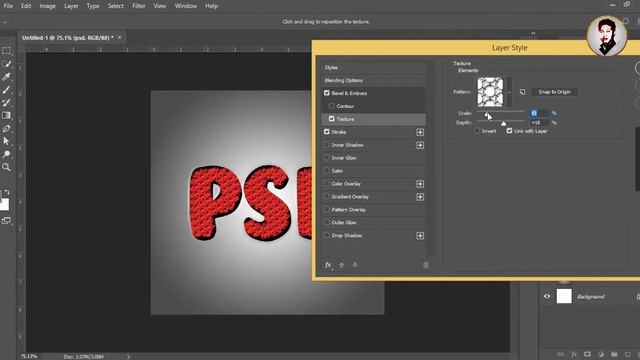Hide the Background layer eye icon
This screenshot has height=360, width=640.
(x=547, y=296)
